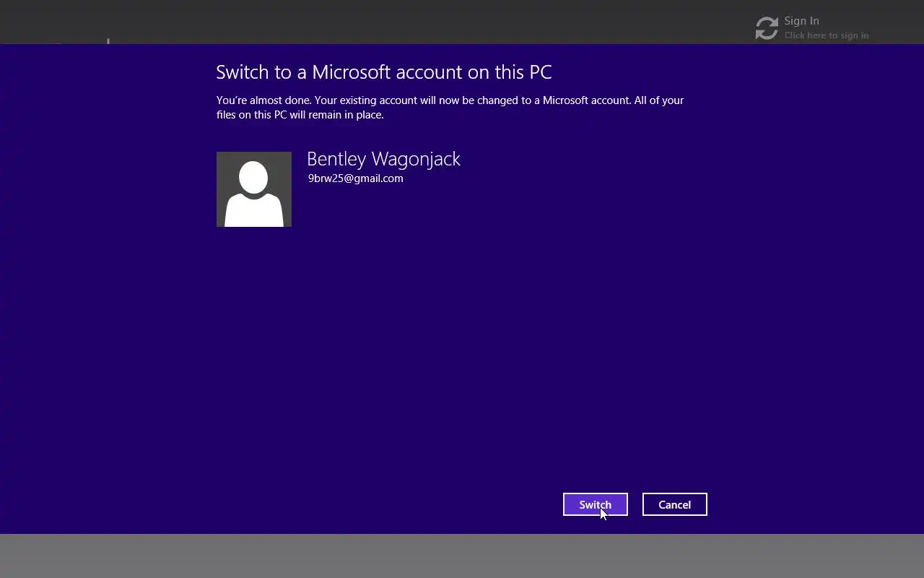Click the avatar's white shoulders shape

253,210
